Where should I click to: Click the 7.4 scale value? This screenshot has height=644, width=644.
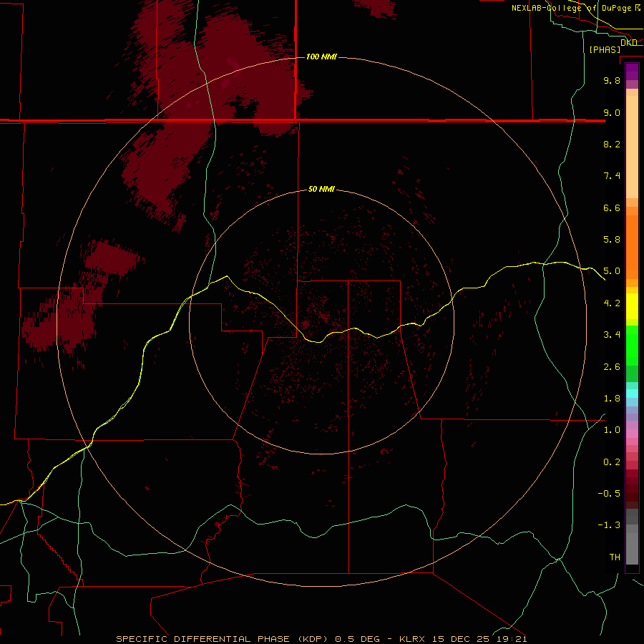click(x=612, y=176)
